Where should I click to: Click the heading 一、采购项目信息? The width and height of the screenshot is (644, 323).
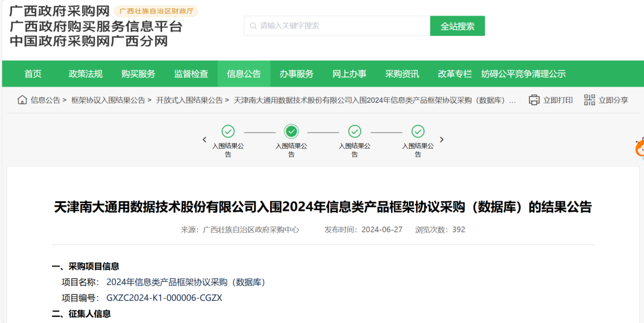point(85,267)
